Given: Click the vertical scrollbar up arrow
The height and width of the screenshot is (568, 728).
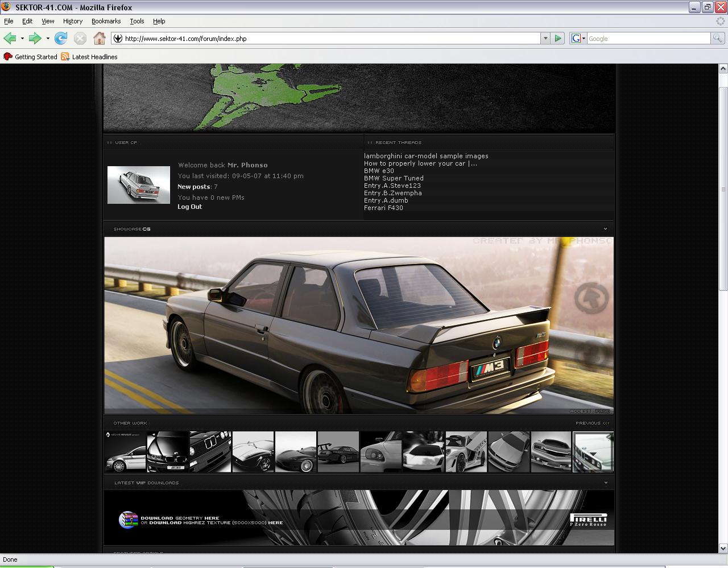Looking at the screenshot, I should pyautogui.click(x=723, y=69).
